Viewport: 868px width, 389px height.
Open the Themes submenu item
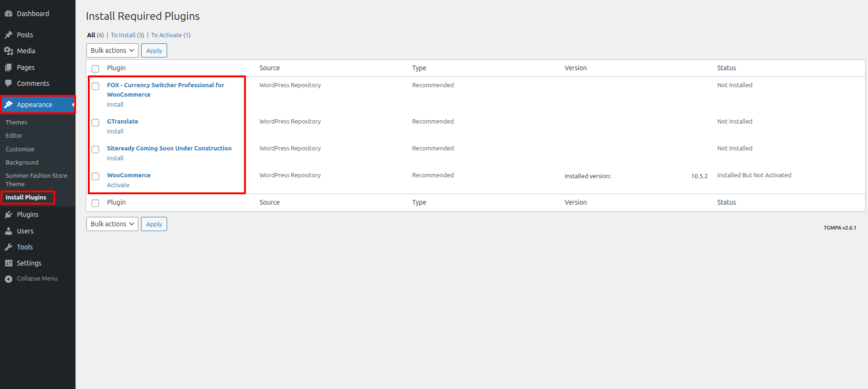pos(17,122)
